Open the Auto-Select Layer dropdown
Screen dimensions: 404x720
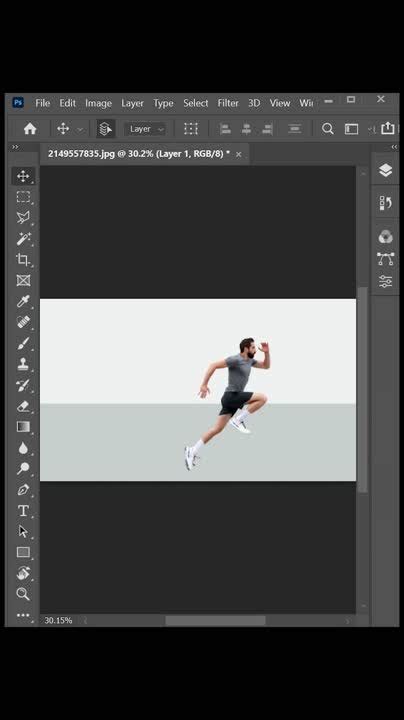145,129
